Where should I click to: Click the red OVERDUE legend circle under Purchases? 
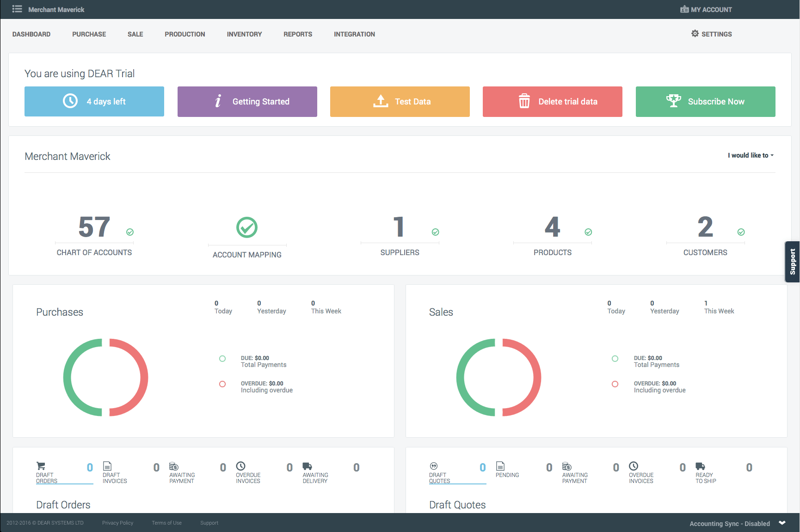(222, 384)
